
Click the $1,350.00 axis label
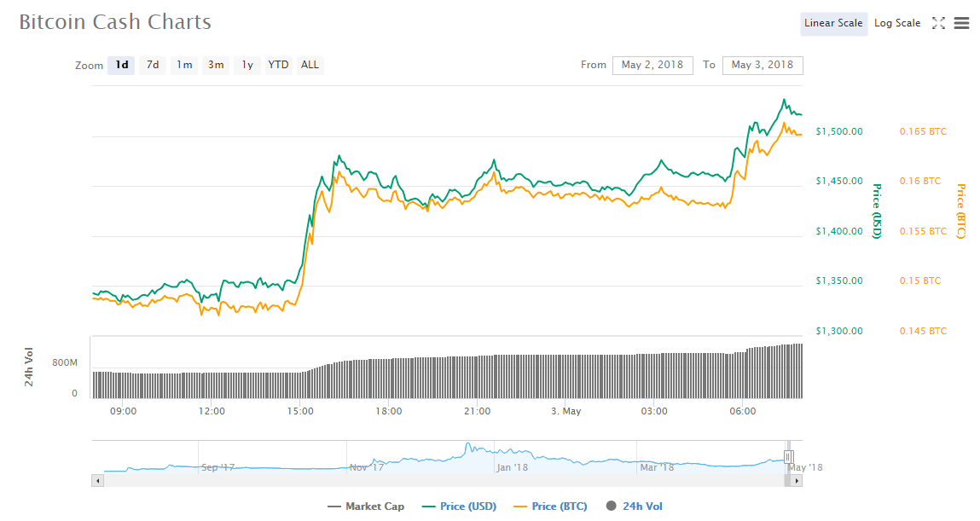click(x=838, y=281)
